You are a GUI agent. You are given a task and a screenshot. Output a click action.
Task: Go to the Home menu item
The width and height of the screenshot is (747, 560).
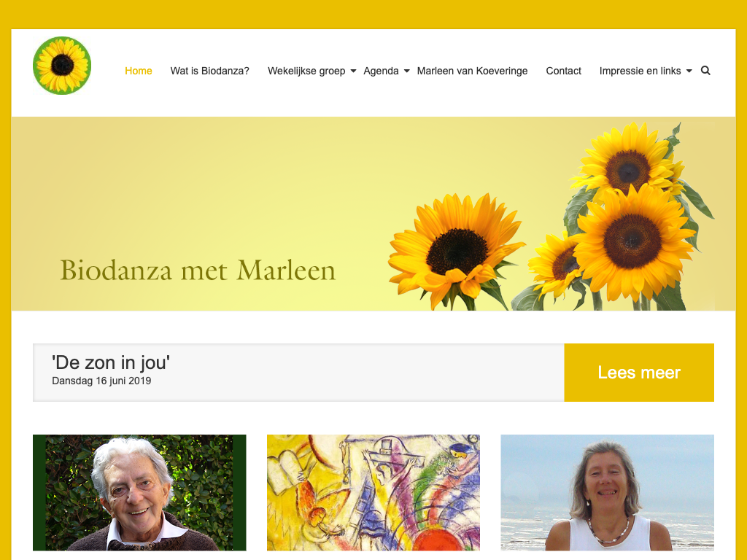point(138,71)
